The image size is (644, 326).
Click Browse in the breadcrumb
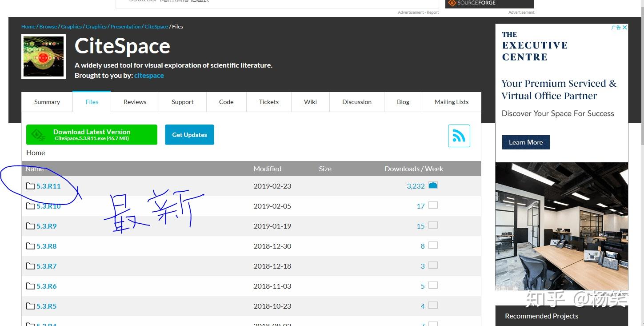pos(48,27)
